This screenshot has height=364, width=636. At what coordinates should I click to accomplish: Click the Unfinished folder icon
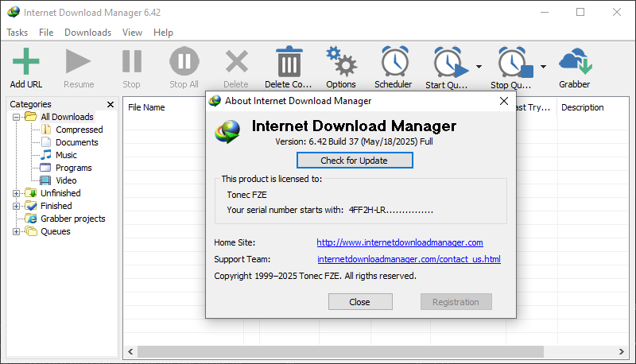coord(31,192)
